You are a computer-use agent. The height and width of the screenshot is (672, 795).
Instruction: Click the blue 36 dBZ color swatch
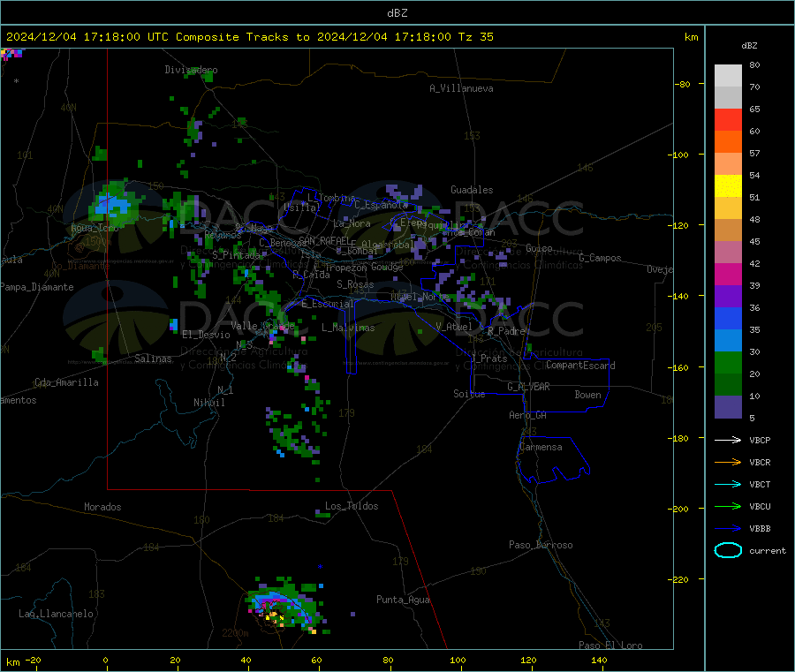728,318
